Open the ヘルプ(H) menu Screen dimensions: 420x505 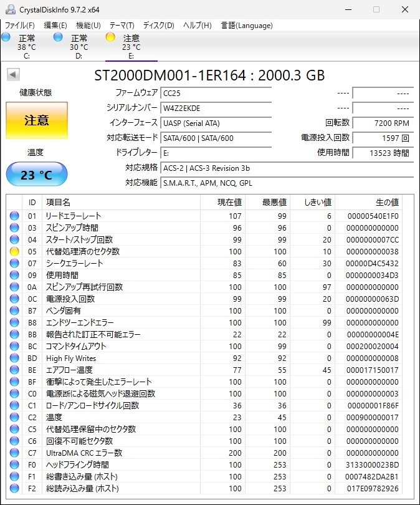[198, 26]
